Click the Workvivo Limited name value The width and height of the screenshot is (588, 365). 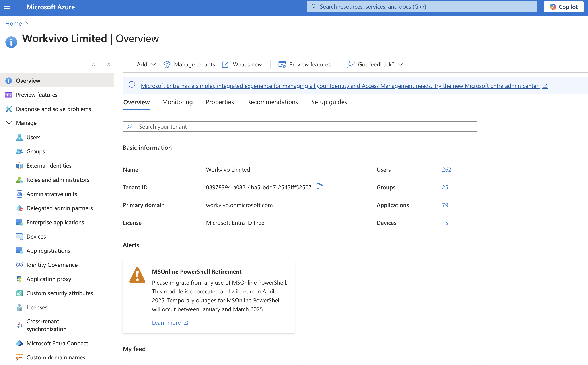(228, 169)
